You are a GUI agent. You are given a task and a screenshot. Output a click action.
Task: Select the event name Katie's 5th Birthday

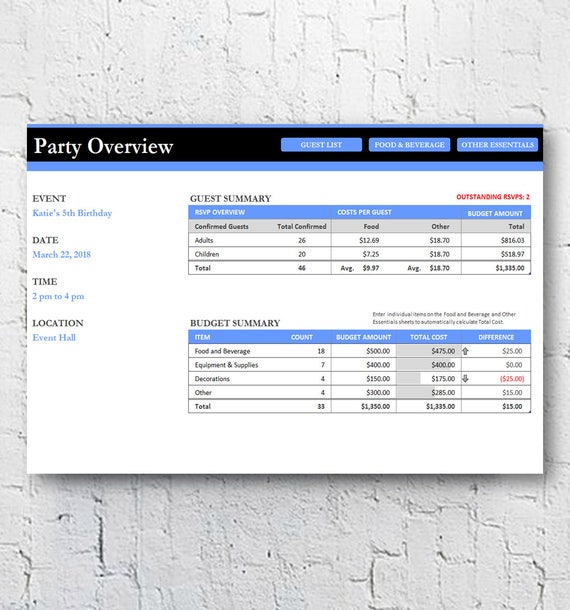(x=72, y=213)
